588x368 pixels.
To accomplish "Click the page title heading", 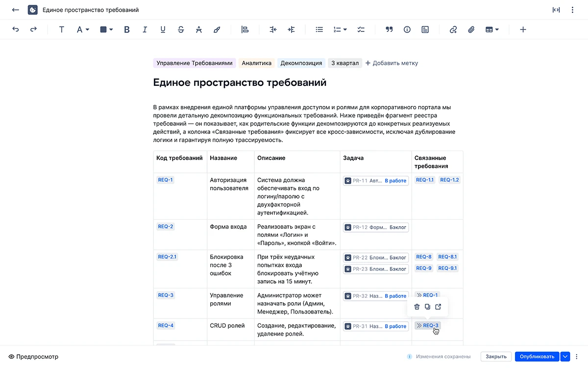I will [240, 82].
